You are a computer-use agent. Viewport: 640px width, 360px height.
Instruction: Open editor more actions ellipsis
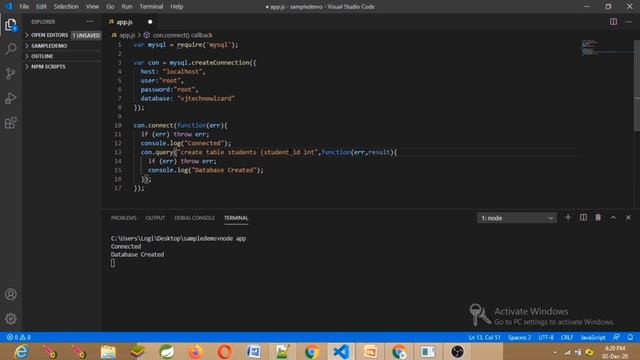coord(628,22)
